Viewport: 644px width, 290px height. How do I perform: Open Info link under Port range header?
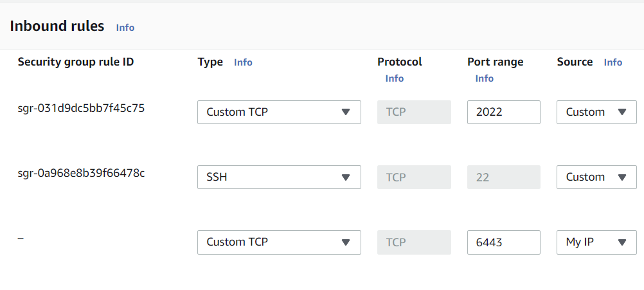coord(485,78)
